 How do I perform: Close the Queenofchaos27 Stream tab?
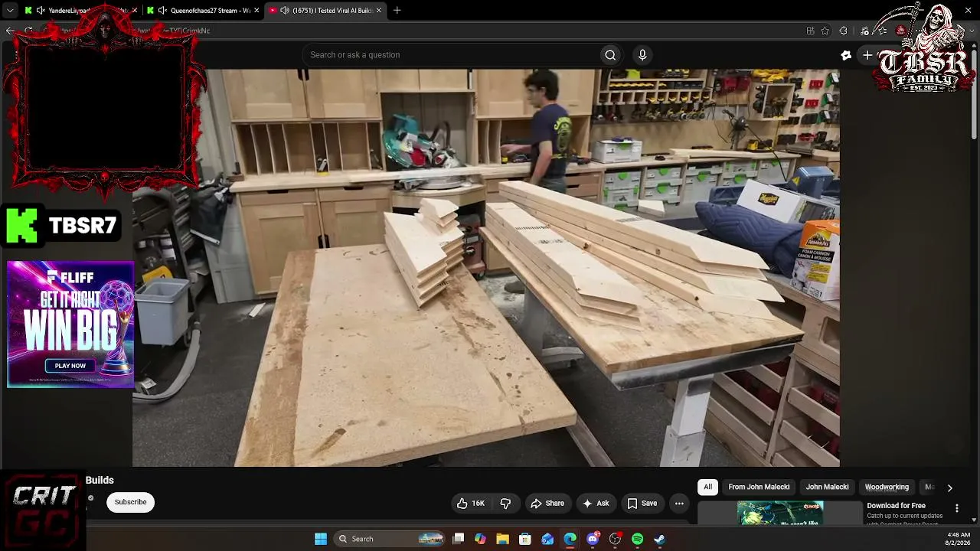point(256,11)
